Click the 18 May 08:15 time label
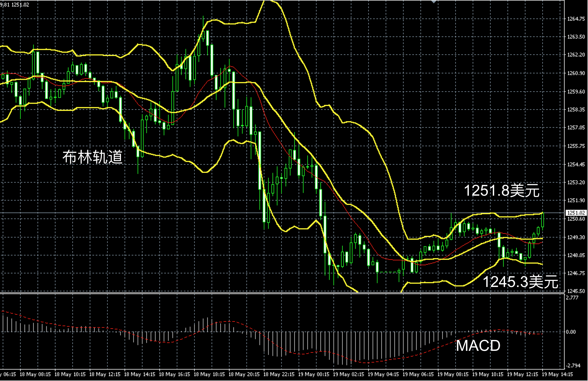This screenshot has height=381, width=588. point(35,374)
